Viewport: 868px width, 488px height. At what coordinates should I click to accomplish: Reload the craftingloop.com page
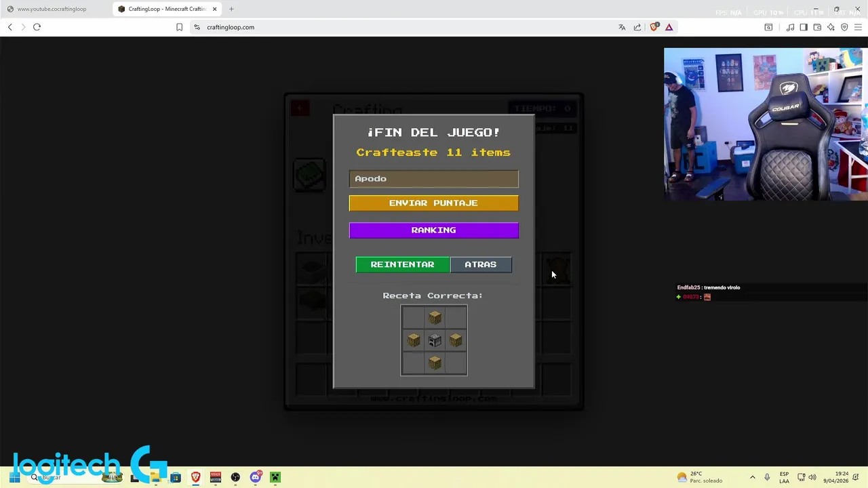[37, 27]
